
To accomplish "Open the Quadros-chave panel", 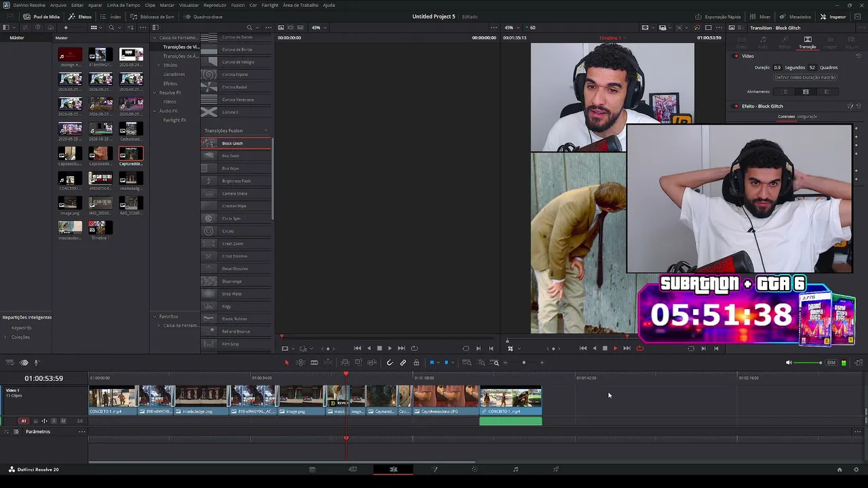I will (203, 16).
